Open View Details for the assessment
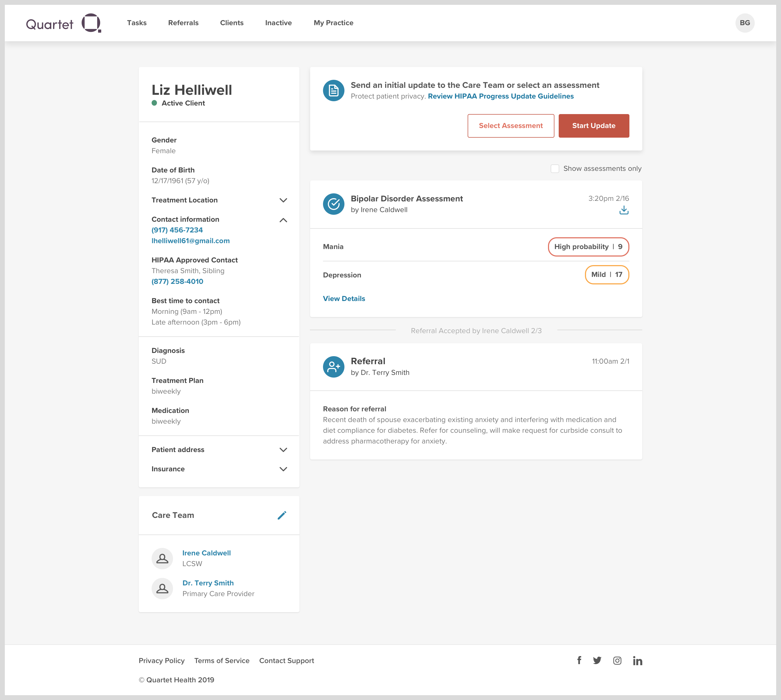 coord(344,299)
